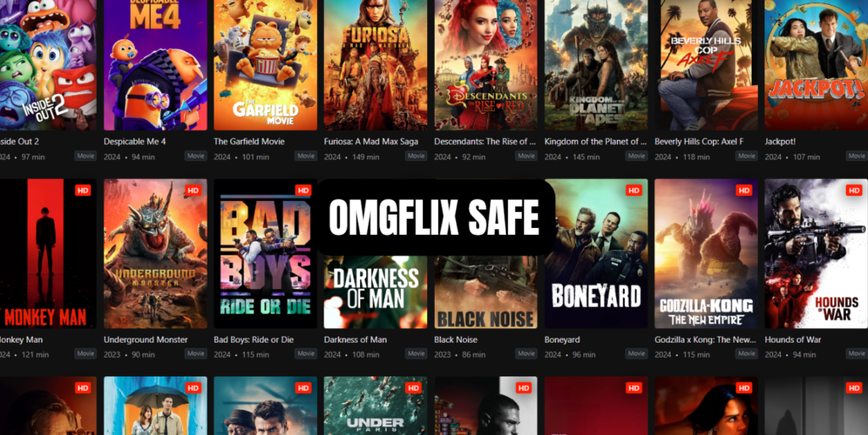Open the Furiosa poster image

click(x=376, y=65)
